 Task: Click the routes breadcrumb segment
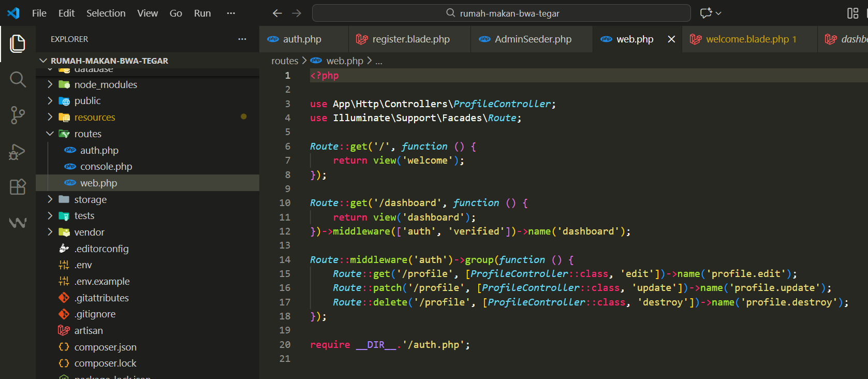click(x=285, y=61)
